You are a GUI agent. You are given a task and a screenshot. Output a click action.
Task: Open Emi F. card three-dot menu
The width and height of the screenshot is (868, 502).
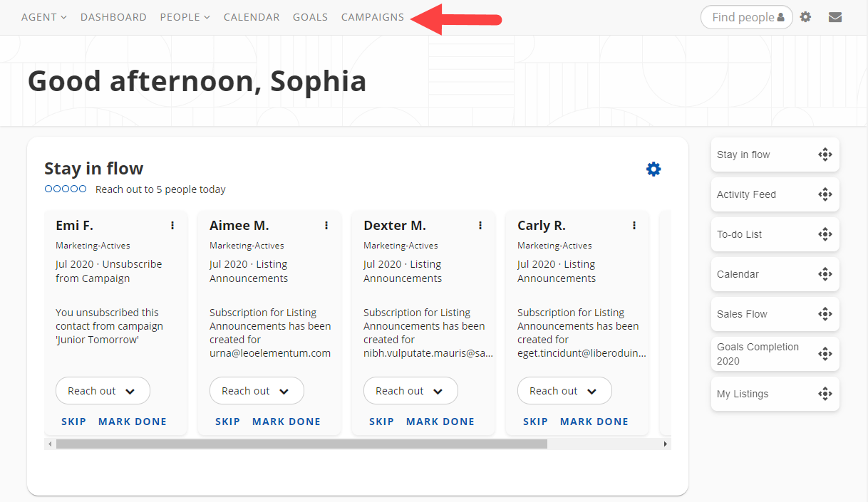click(172, 226)
